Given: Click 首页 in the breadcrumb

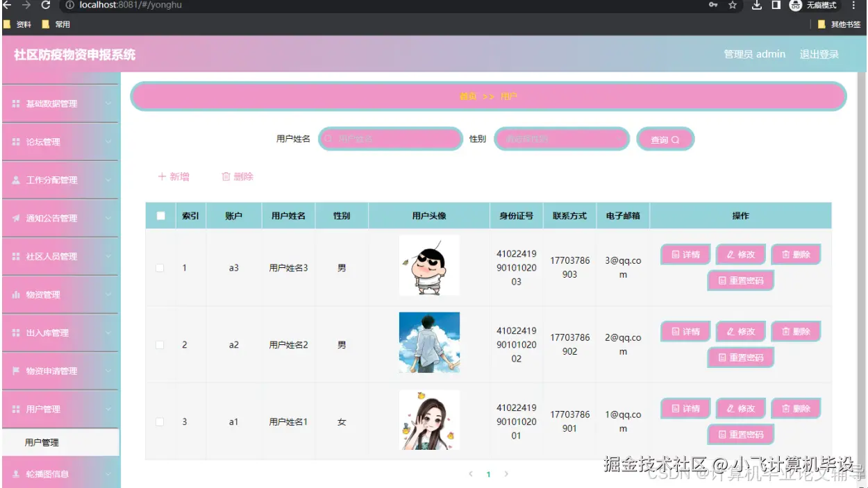Looking at the screenshot, I should [468, 96].
